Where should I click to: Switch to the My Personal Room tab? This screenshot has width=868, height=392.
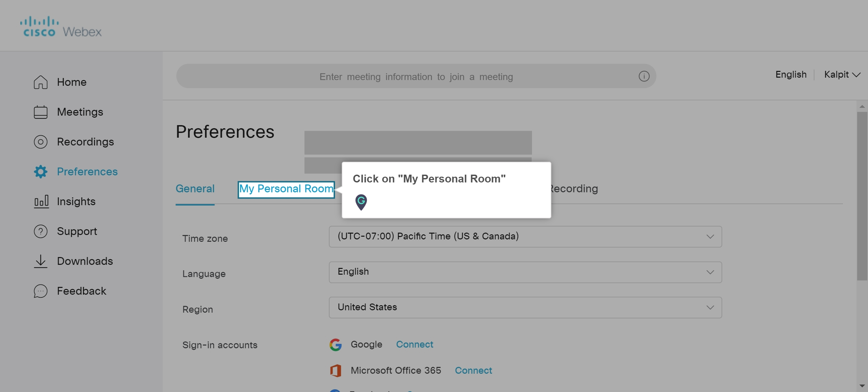tap(286, 189)
